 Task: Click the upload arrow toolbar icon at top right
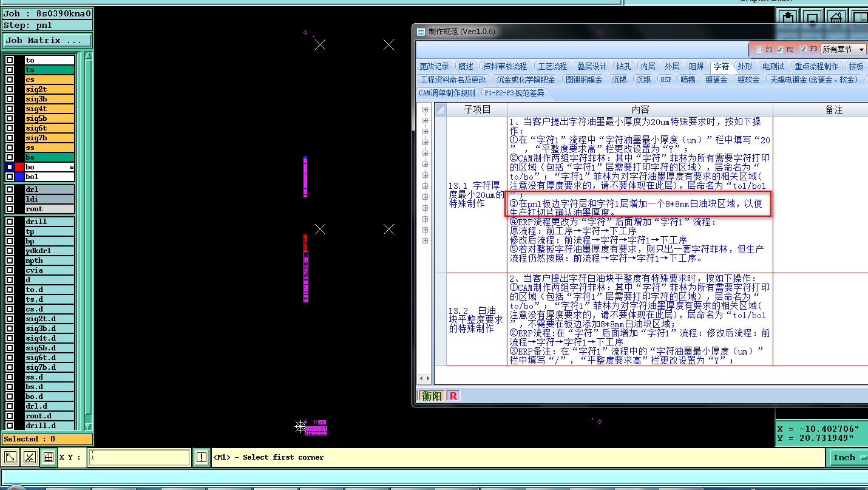787,17
